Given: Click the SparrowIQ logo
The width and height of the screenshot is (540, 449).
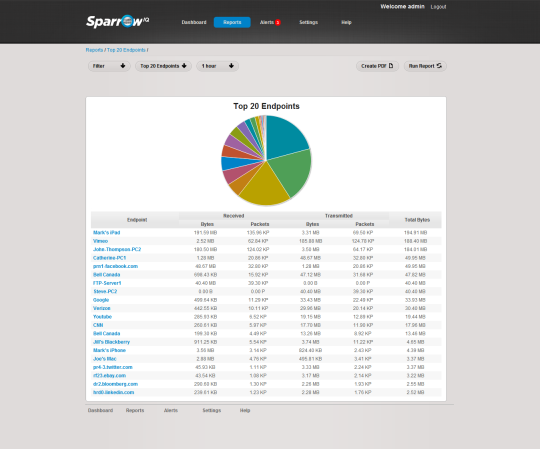Looking at the screenshot, I should tap(117, 21).
